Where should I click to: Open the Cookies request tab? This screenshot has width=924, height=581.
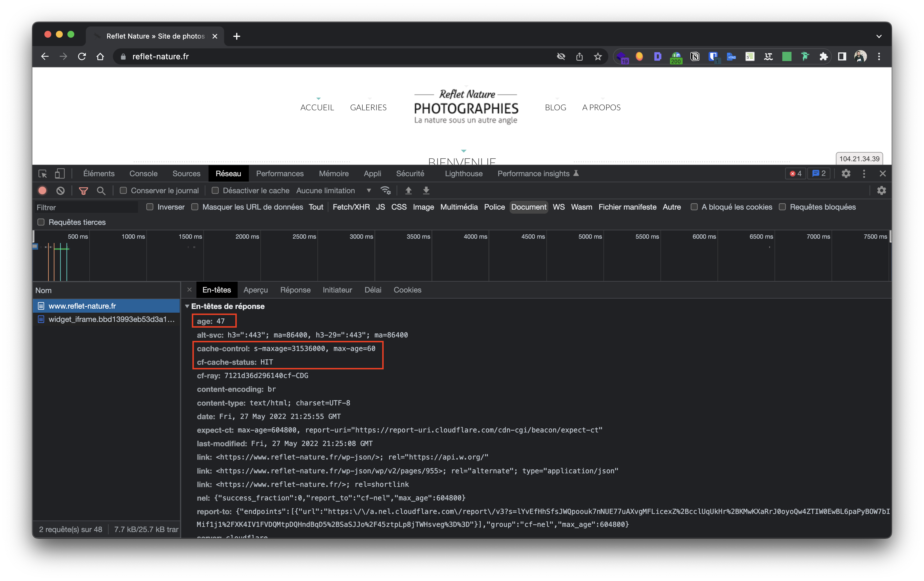coord(407,290)
